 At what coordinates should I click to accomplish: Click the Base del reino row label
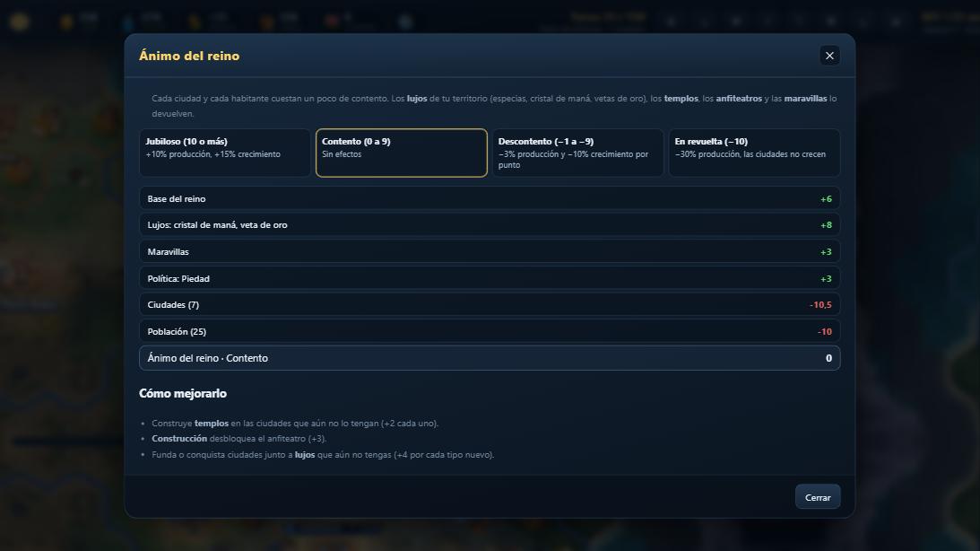(x=177, y=199)
